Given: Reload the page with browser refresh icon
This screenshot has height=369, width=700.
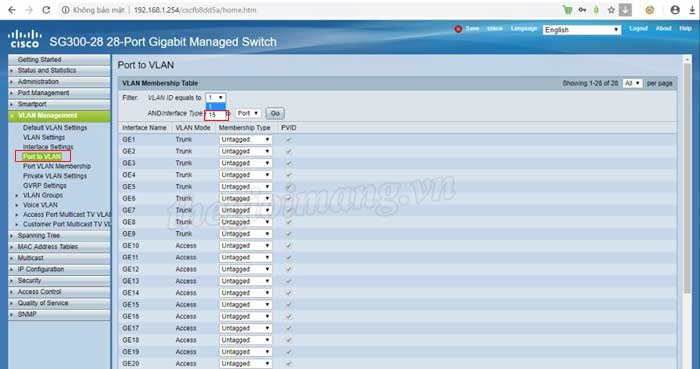Looking at the screenshot, I should 46,10.
